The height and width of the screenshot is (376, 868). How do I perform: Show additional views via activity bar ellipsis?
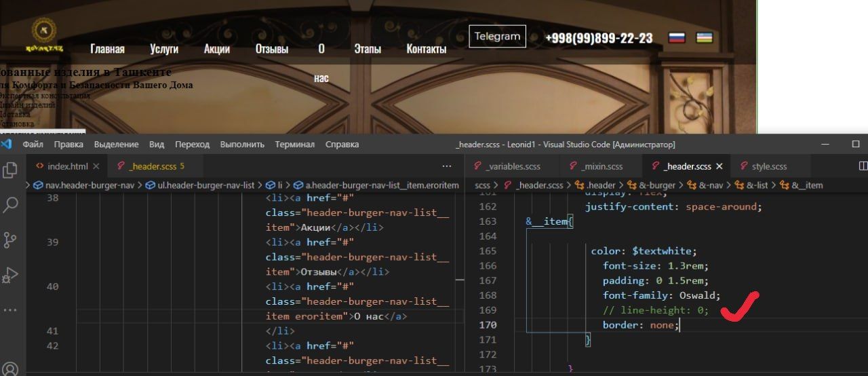coord(10,309)
